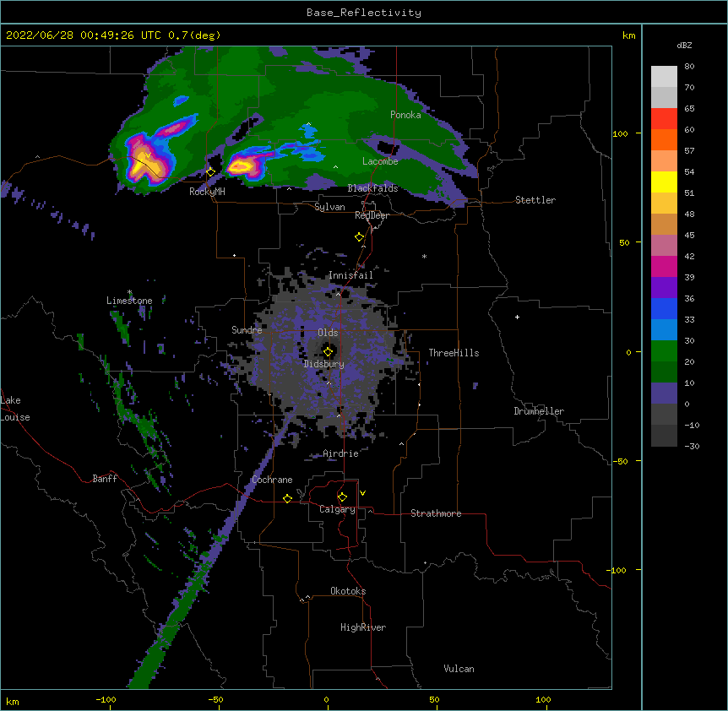Click the Okotoks town label
Screen dimensions: 728x711
[x=348, y=591]
